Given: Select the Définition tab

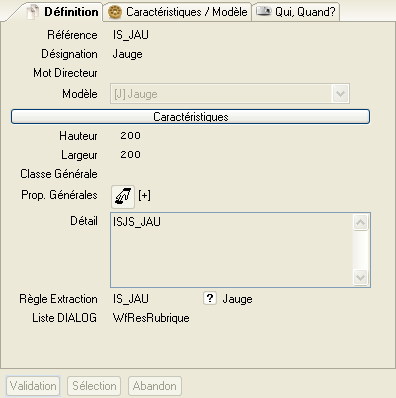Looking at the screenshot, I should point(63,12).
